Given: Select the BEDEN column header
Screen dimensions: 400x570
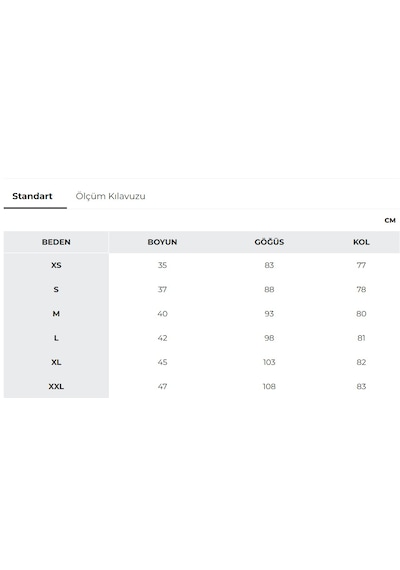Looking at the screenshot, I should point(56,242).
